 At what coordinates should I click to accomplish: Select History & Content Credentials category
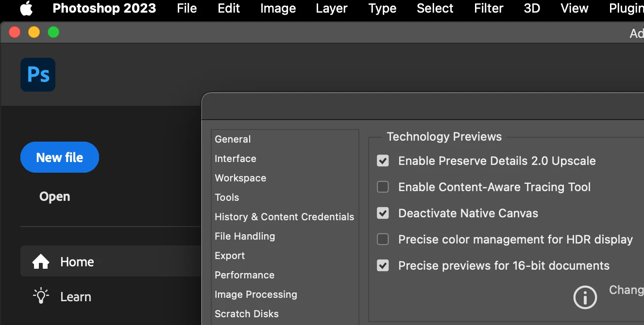pyautogui.click(x=285, y=217)
